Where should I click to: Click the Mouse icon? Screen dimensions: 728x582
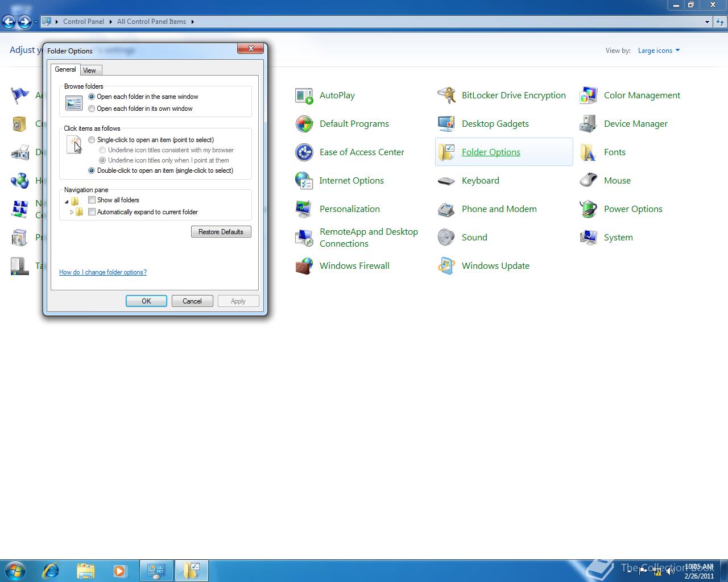click(589, 181)
